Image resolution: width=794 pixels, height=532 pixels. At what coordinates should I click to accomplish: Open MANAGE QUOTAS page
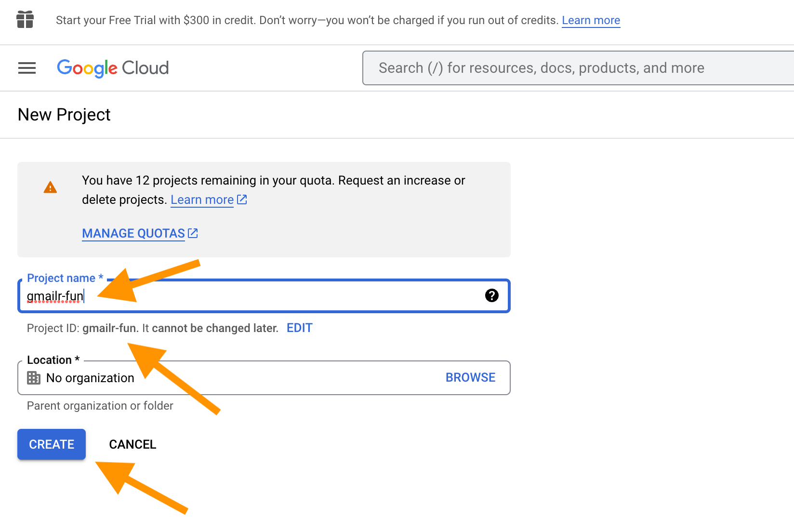tap(133, 233)
